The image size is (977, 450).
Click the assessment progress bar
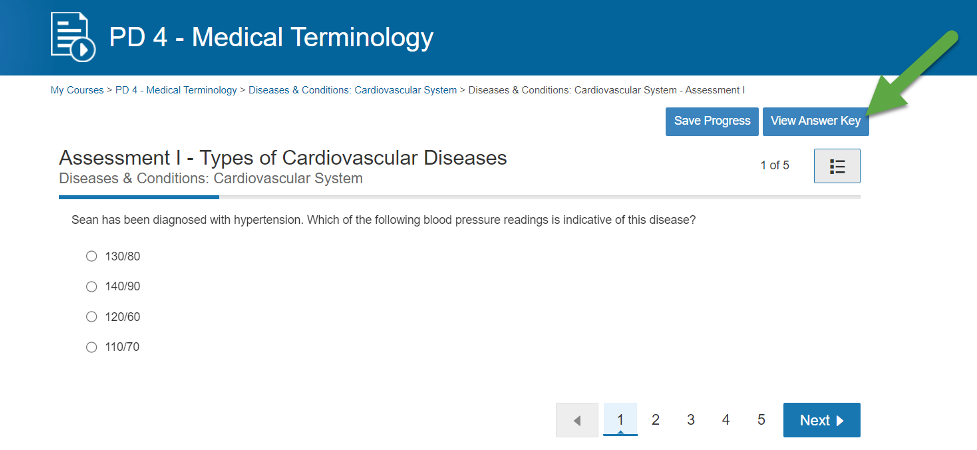[x=459, y=197]
